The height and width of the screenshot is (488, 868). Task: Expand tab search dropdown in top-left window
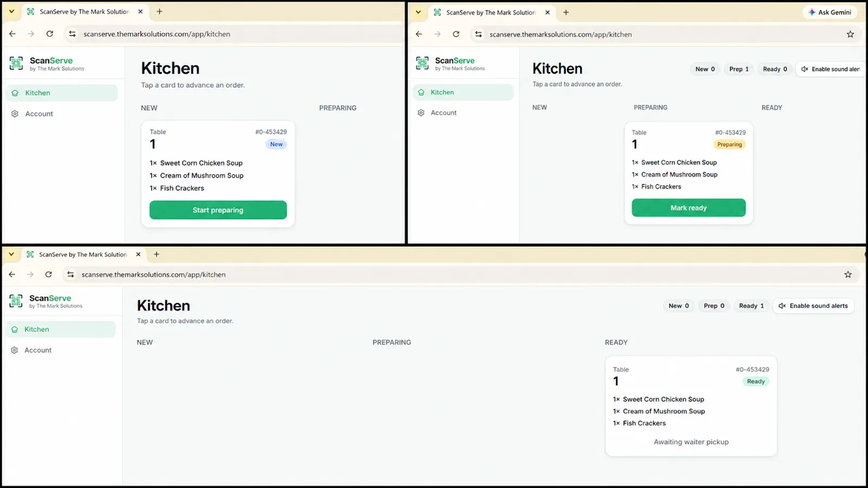pyautogui.click(x=11, y=11)
